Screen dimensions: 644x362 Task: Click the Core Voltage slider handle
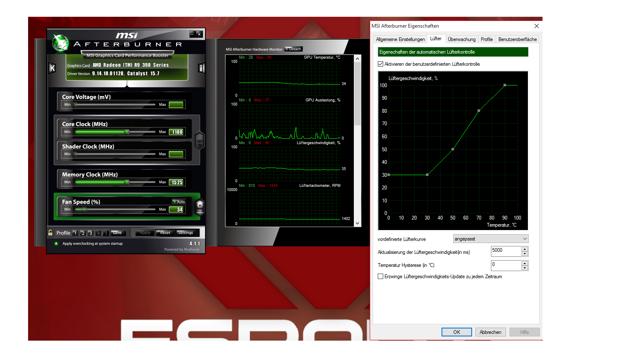tap(76, 104)
